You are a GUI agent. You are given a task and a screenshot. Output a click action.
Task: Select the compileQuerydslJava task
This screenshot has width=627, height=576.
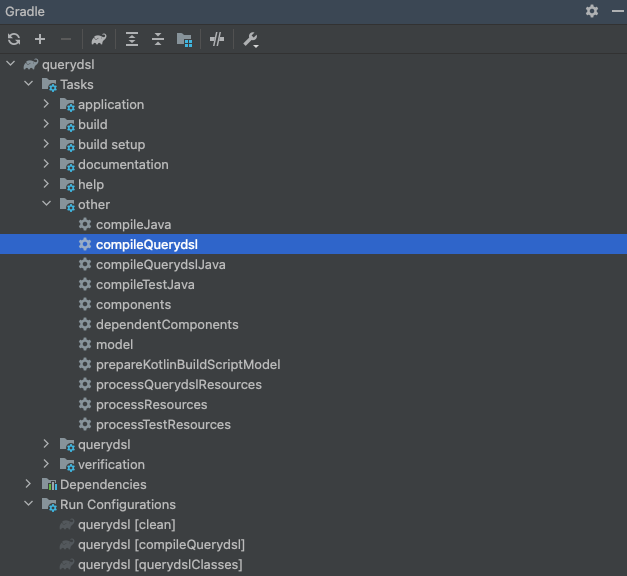[x=161, y=264]
